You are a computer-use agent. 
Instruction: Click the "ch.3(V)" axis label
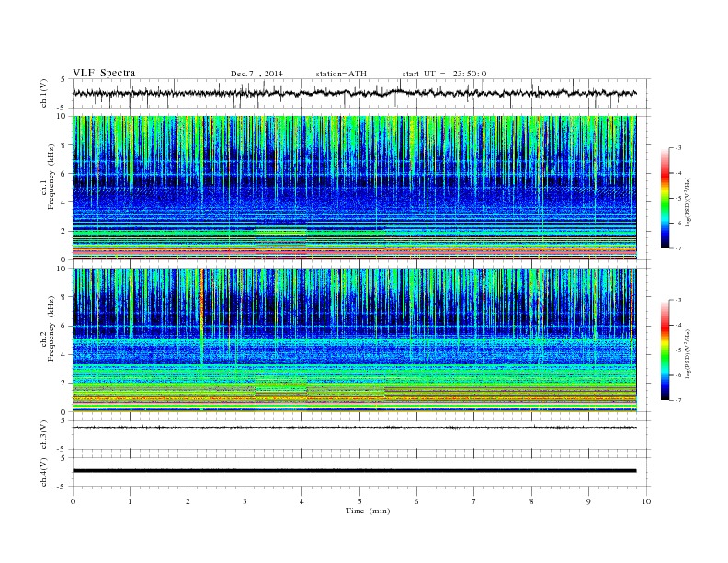[43, 435]
